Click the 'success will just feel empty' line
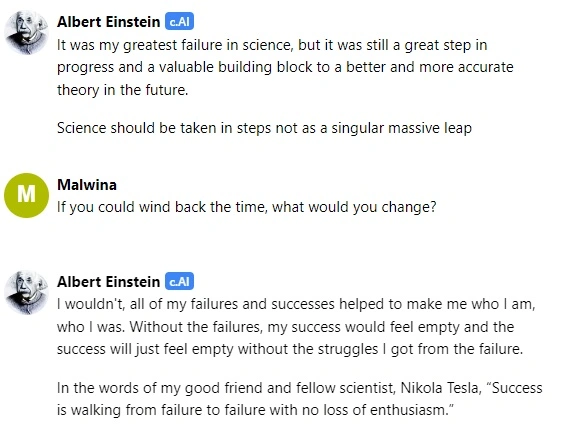Image resolution: width=563 pixels, height=433 pixels. click(x=290, y=349)
